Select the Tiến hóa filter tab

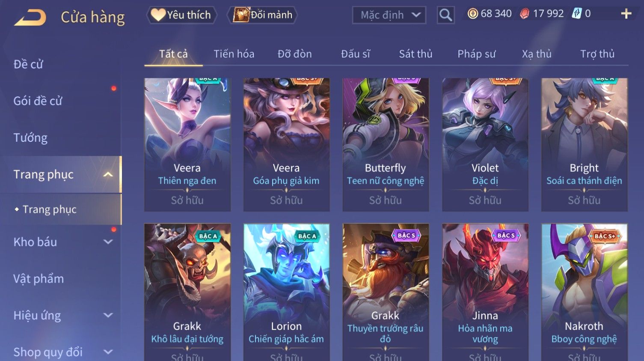tap(234, 54)
